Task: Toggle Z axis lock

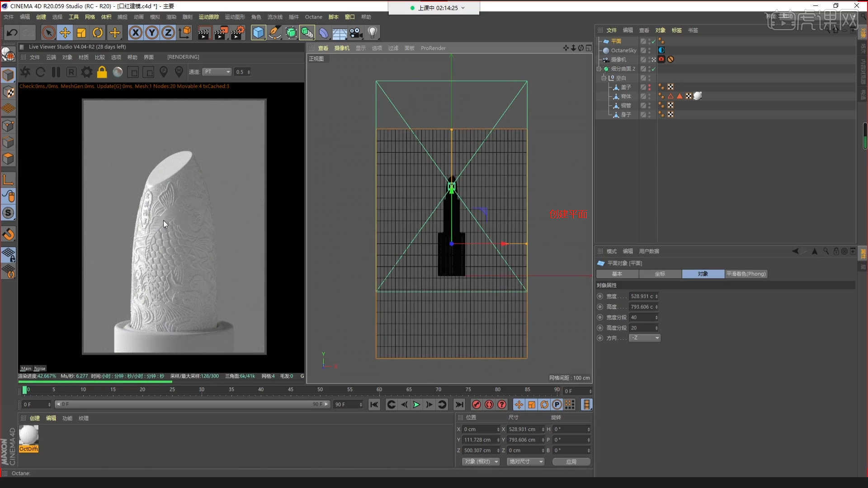Action: click(x=168, y=33)
